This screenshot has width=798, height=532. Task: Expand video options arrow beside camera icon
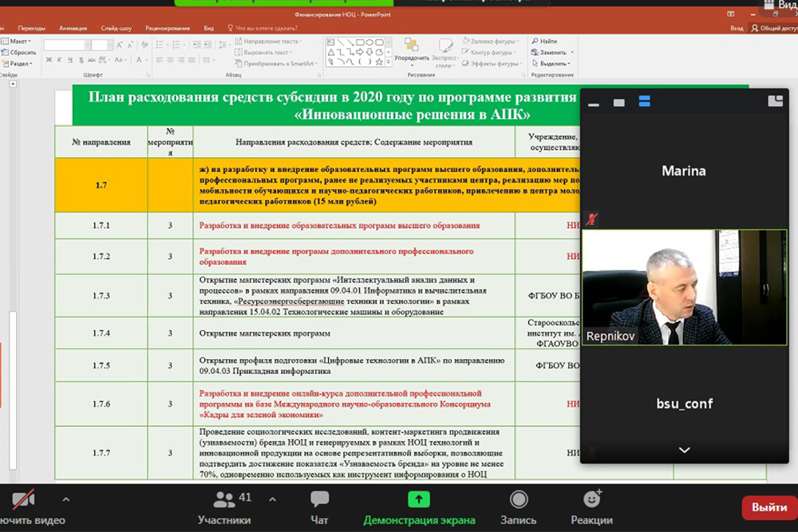[65, 500]
